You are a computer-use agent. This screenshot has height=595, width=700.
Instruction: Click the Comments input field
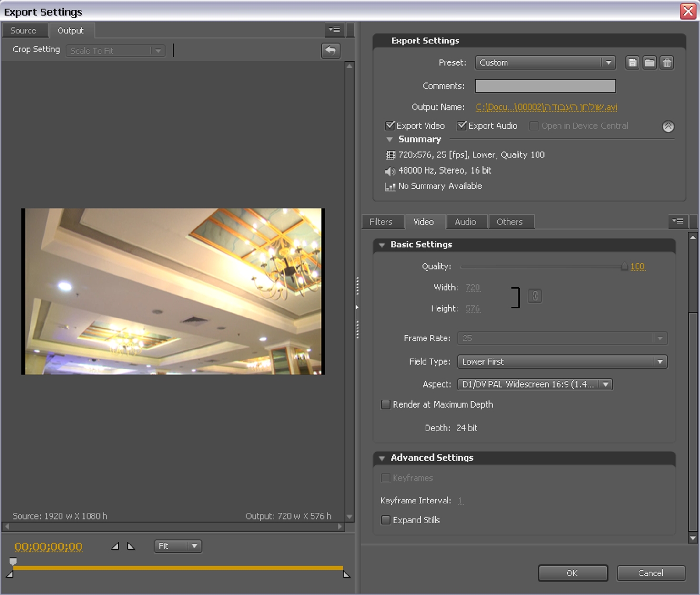545,86
